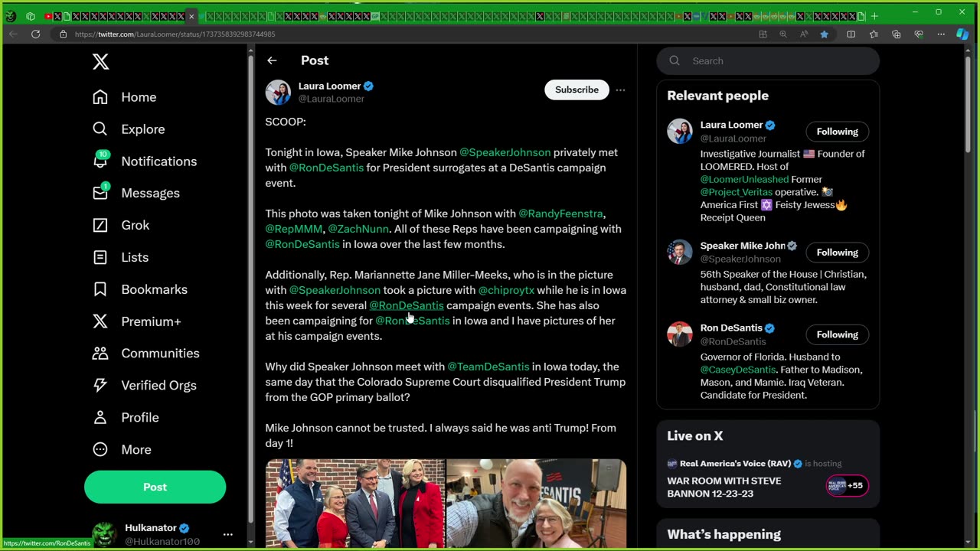Reload the page with refresh icon

35,34
